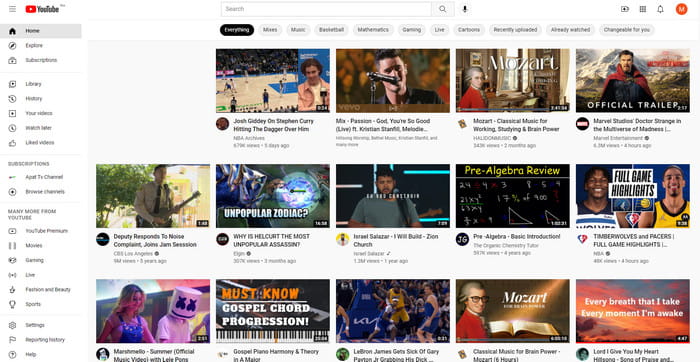Screen dimensions: 700x362
Task: Open Liked videos in sidebar
Action: tap(41, 143)
